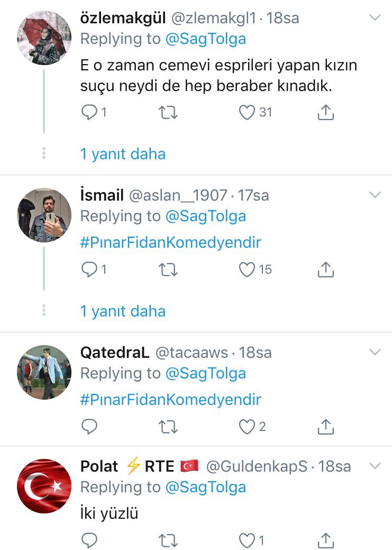
Task: Like özlemakgül's tweet with 31 likes
Action: click(247, 112)
